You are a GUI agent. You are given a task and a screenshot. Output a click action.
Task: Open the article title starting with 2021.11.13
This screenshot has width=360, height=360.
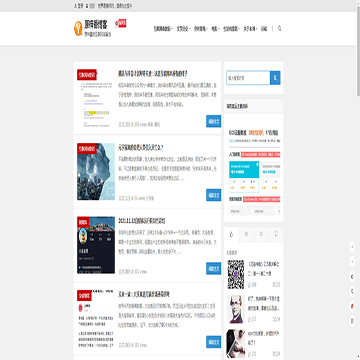point(142,221)
